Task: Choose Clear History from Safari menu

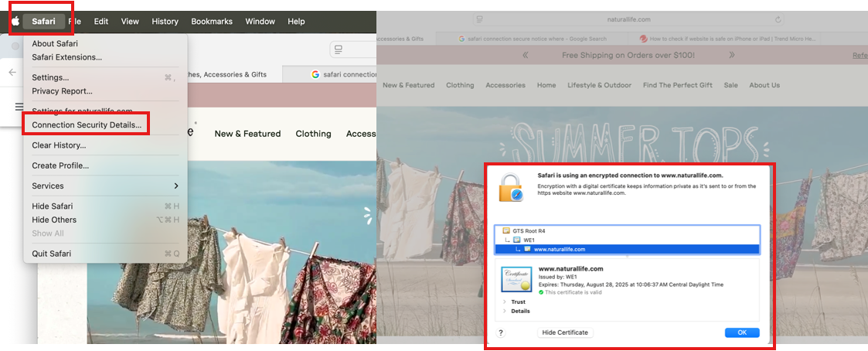Action: pyautogui.click(x=59, y=145)
